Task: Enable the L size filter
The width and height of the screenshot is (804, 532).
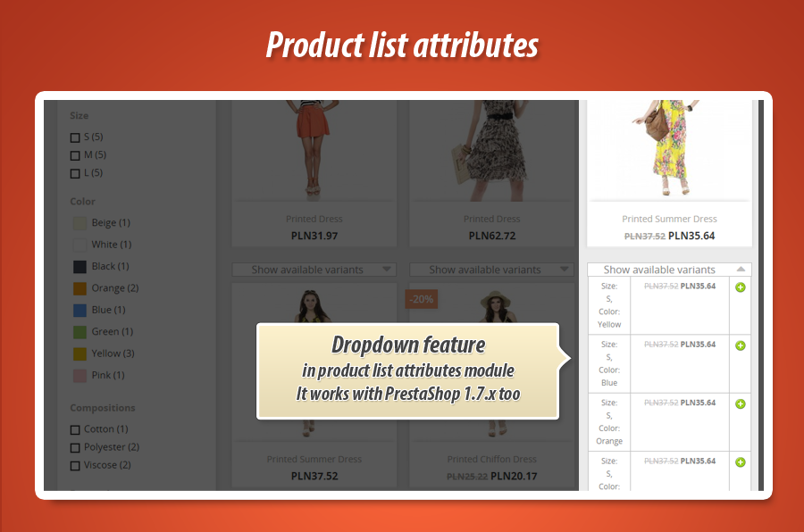Action: (75, 172)
